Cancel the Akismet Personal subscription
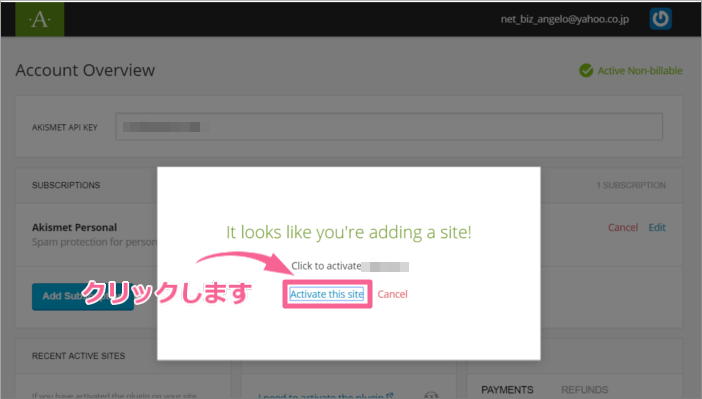The width and height of the screenshot is (702, 399). pos(623,227)
